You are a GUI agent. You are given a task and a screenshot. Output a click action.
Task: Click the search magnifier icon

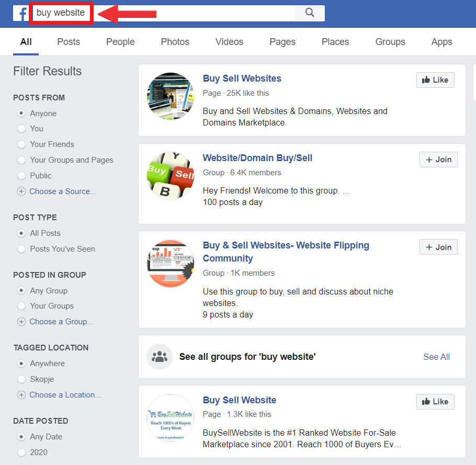pyautogui.click(x=309, y=13)
